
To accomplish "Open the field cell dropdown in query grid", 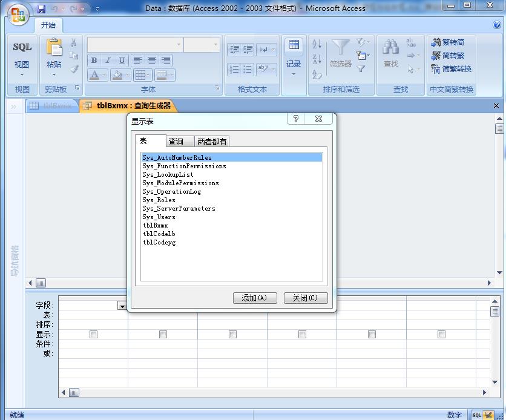I will tap(122, 306).
